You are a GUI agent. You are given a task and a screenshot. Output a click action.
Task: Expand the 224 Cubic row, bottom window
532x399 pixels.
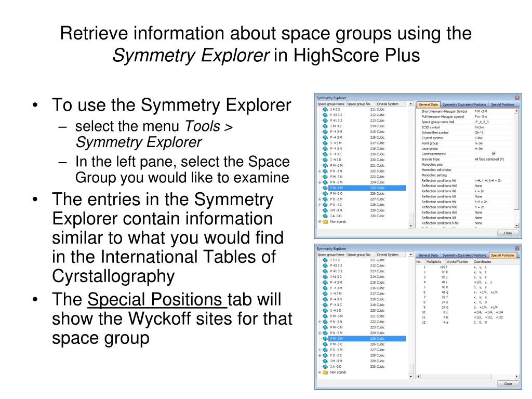point(320,333)
